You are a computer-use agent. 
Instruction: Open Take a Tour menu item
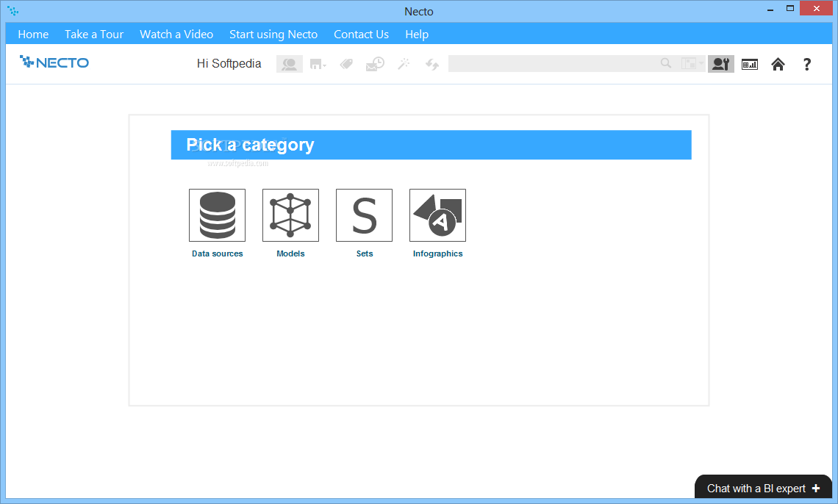[94, 35]
